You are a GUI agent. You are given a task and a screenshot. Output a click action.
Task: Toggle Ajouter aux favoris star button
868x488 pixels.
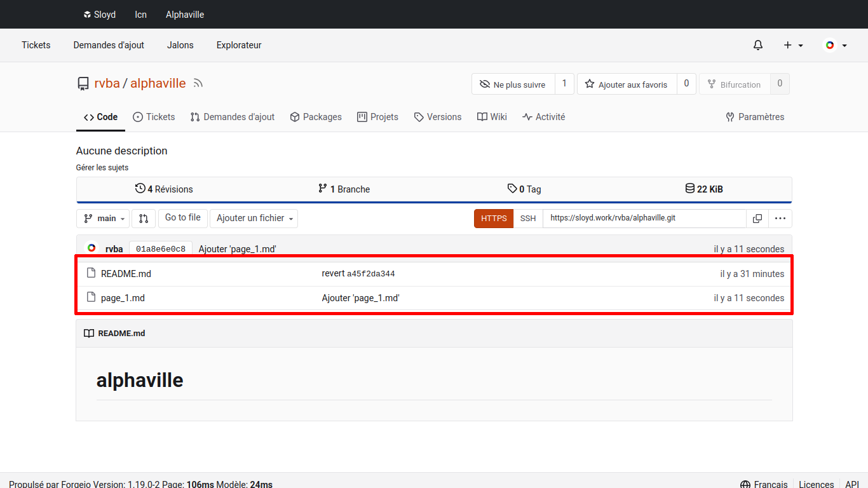click(x=627, y=85)
